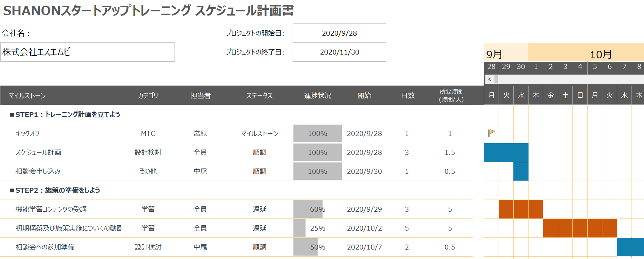The width and height of the screenshot is (644, 259).
Task: Click the 100% progress bar for スケジュール計画
Action: pos(317,152)
